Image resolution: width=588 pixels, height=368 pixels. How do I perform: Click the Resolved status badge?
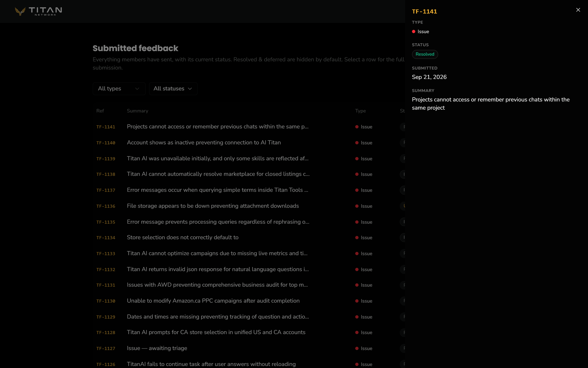coord(425,54)
